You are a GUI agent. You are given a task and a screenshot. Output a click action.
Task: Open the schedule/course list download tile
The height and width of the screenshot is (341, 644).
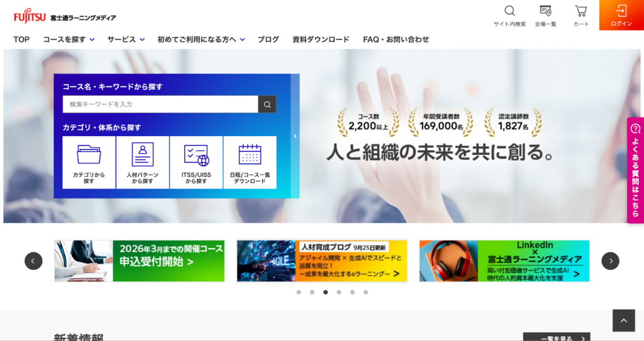pos(250,162)
